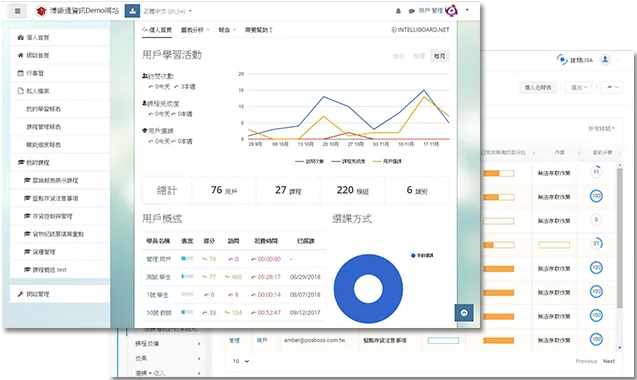Open the export dropdown in back window
637x380 pixels.
coord(579,87)
